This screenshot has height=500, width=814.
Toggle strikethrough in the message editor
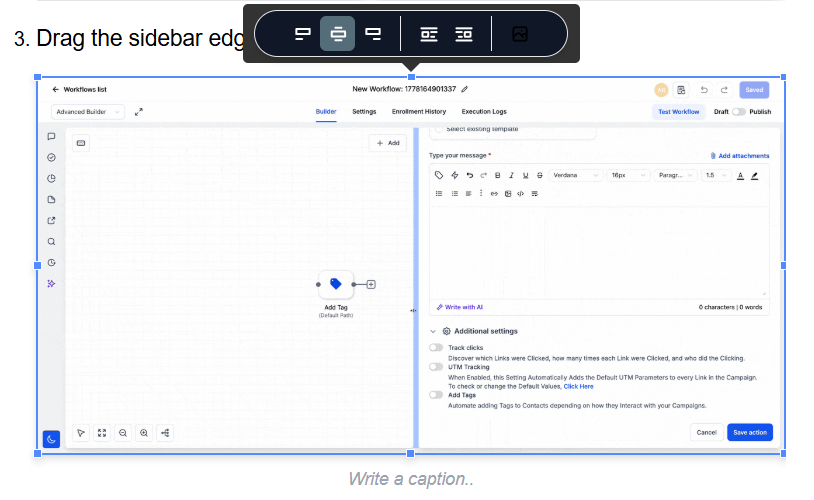tap(539, 175)
